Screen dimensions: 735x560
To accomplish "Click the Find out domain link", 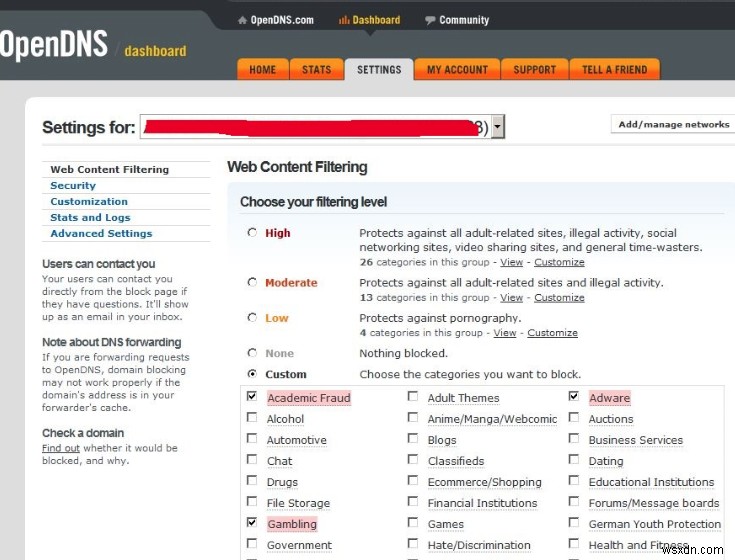I will point(60,448).
